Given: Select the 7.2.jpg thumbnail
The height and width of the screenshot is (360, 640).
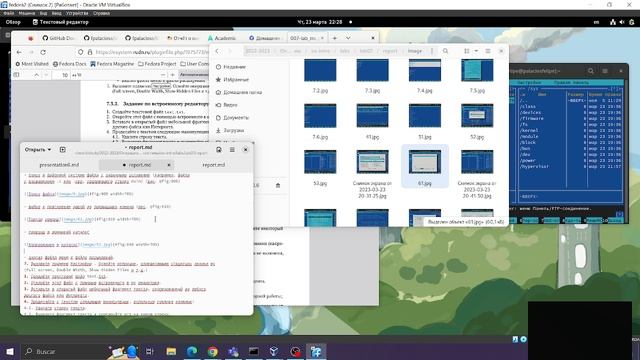Looking at the screenshot, I should click(320, 70).
